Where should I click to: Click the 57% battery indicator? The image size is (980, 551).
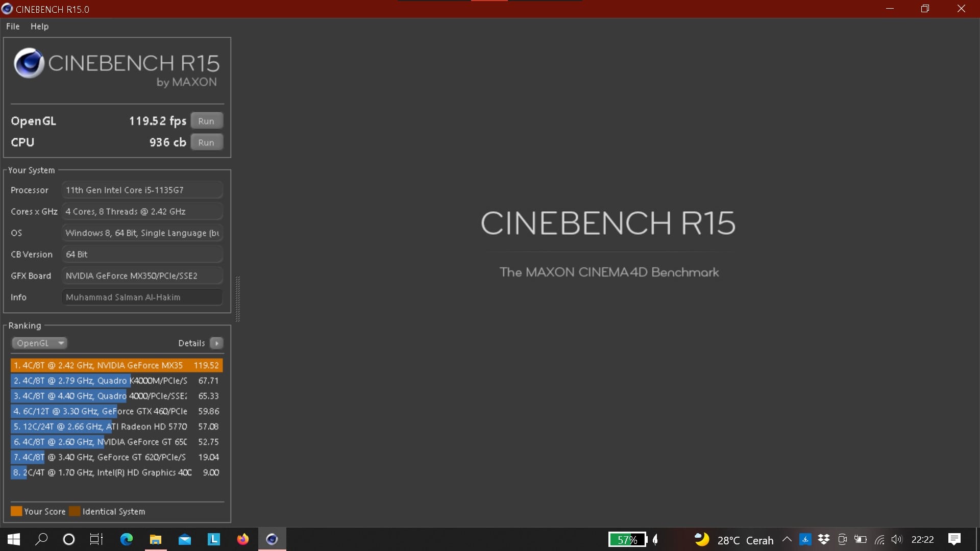627,539
